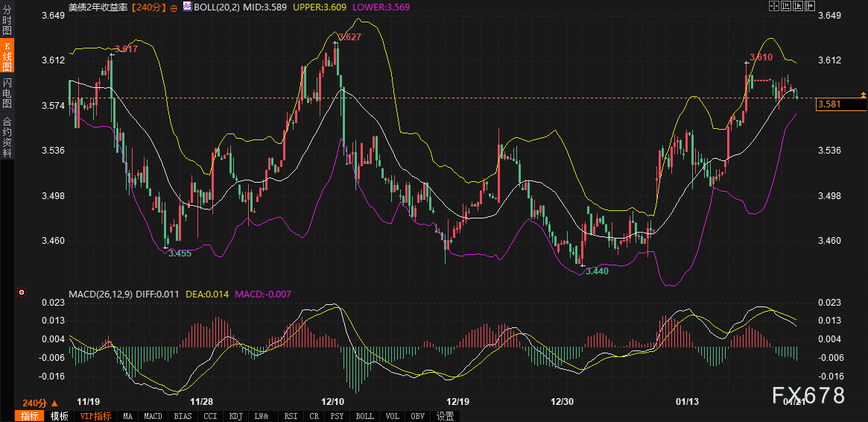Open the VIP指标 indicator list
Viewport: 868px width, 422px height.
pyautogui.click(x=95, y=416)
